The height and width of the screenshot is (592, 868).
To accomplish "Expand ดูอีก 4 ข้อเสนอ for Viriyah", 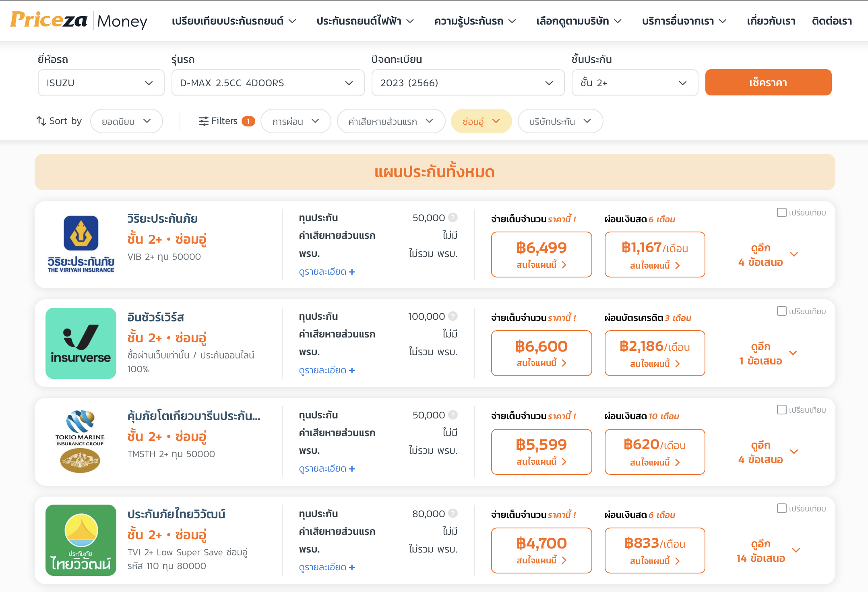I will [x=767, y=255].
